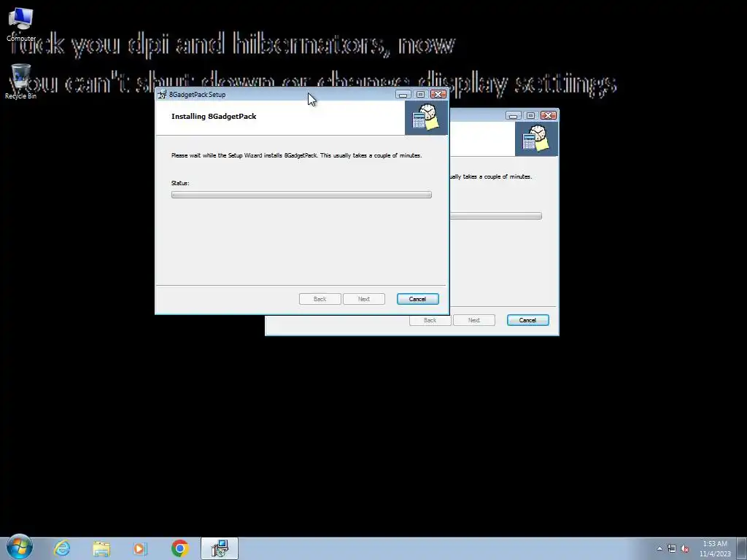747x560 pixels.
Task: Click Back in the rear setup window
Action: click(430, 320)
